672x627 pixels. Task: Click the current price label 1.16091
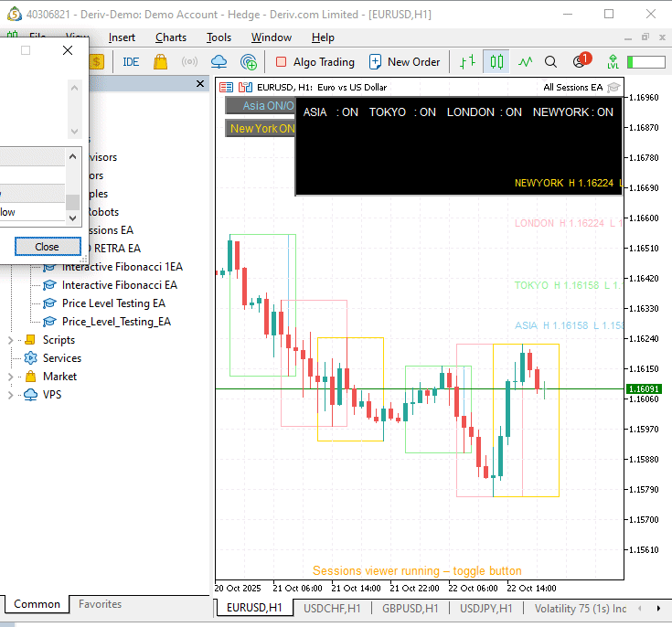coord(644,388)
